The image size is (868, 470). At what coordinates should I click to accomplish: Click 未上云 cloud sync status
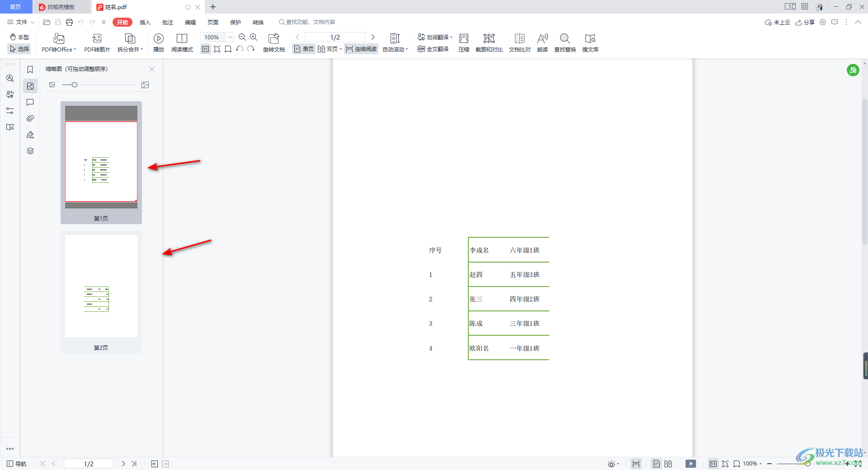click(x=778, y=22)
